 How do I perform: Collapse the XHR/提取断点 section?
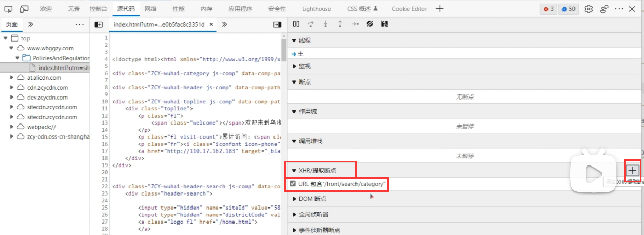tap(294, 170)
